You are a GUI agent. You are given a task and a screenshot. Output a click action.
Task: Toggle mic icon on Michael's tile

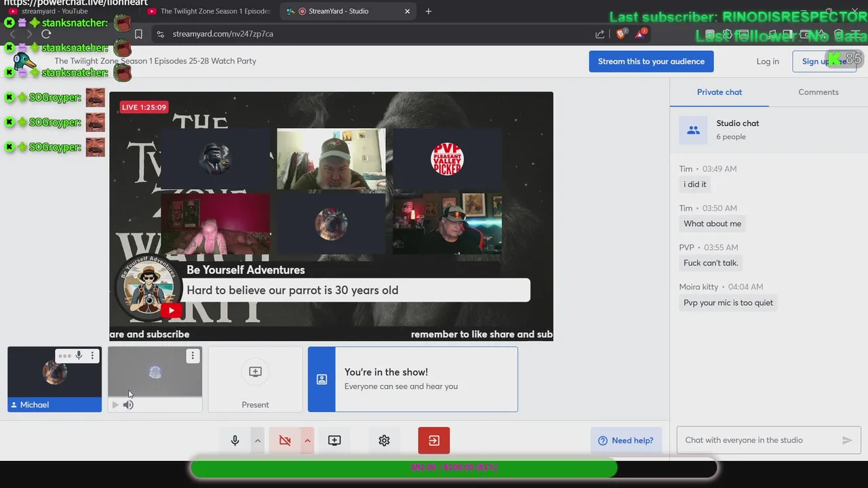[79, 356]
